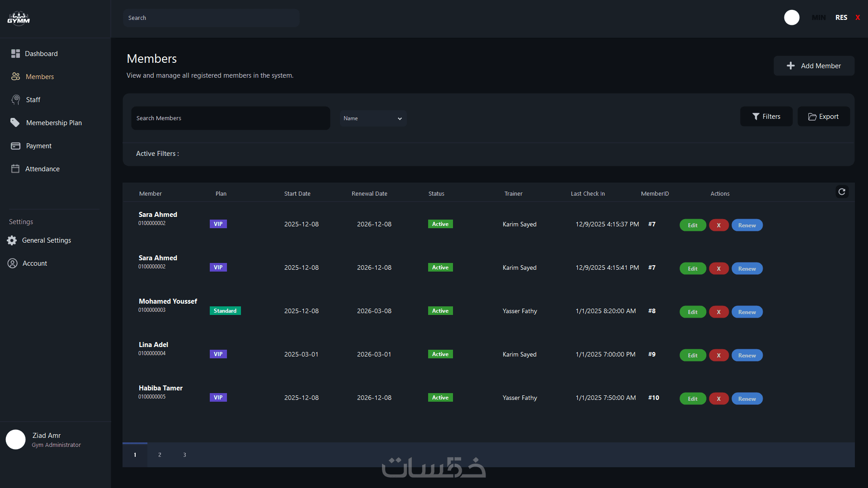This screenshot has width=868, height=488.
Task: Open Payment card icon in sidebar
Action: point(15,146)
